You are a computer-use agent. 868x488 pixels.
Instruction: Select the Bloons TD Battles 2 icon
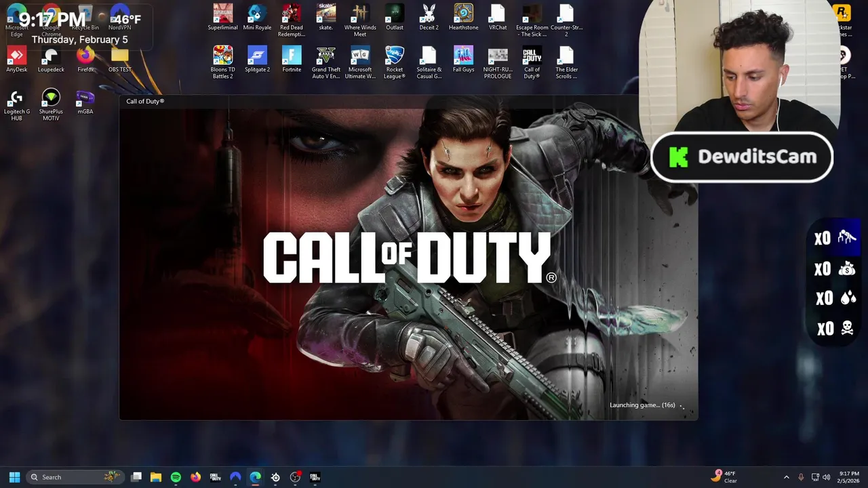tap(222, 62)
